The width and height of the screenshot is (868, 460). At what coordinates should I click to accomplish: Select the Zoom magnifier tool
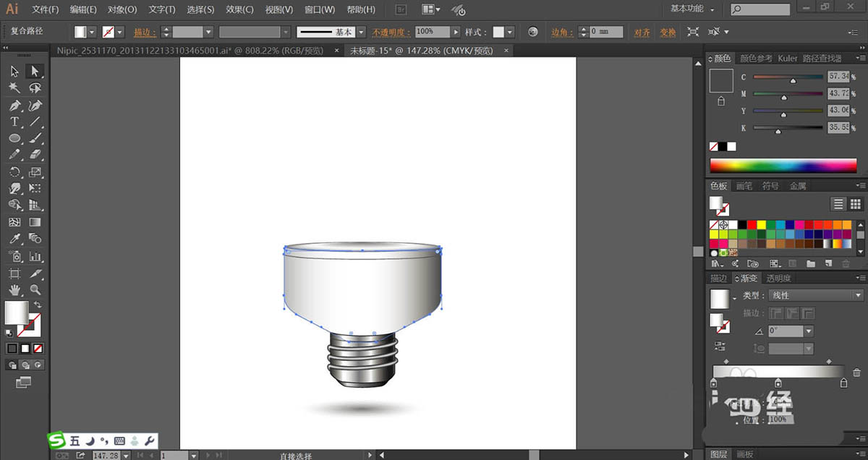(35, 290)
